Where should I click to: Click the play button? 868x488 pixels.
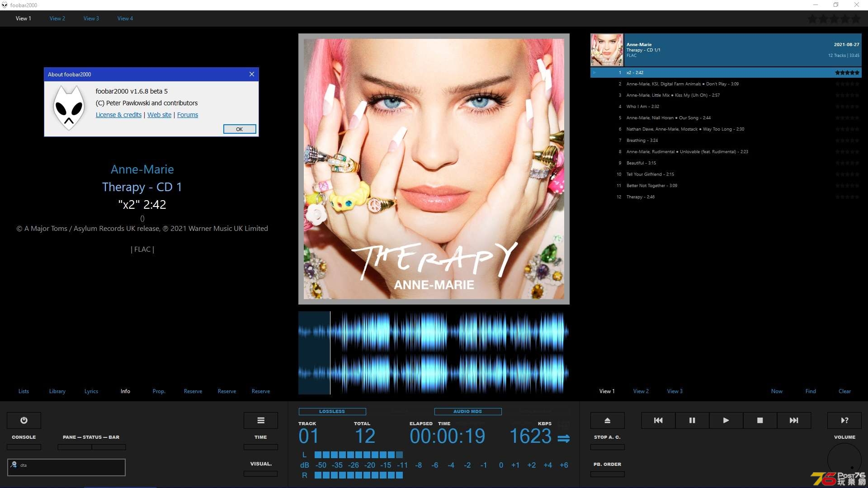tap(726, 420)
